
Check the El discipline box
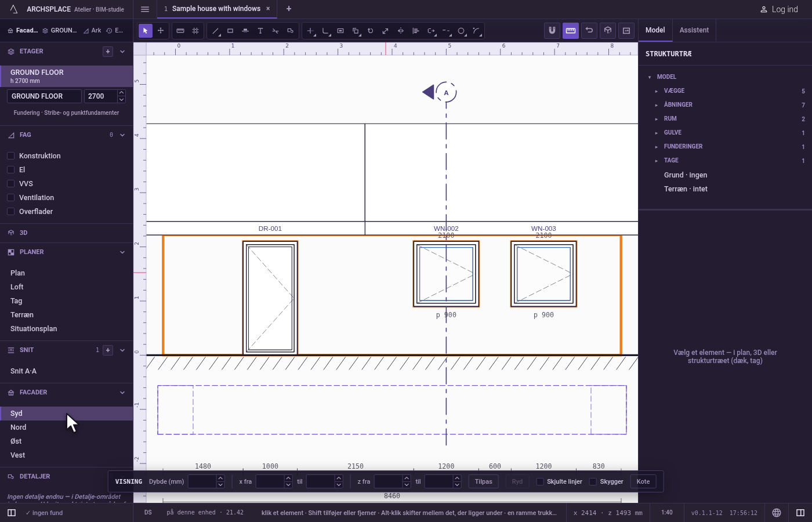(10, 170)
